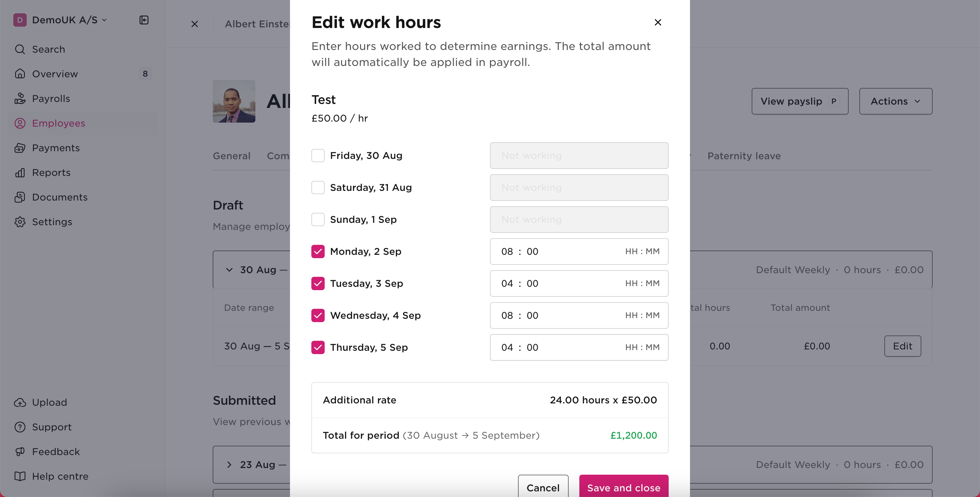Image resolution: width=980 pixels, height=497 pixels.
Task: Expand the 23 Aug pay period section
Action: click(x=229, y=465)
